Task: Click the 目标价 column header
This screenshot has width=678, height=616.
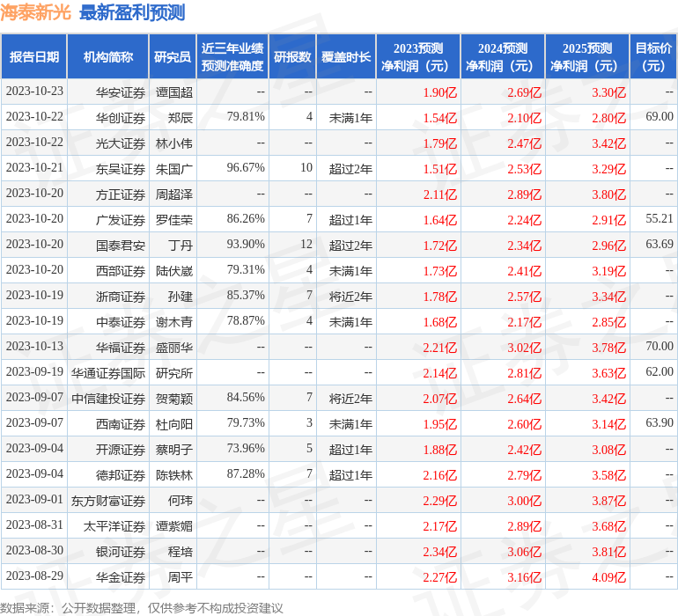Action: pos(653,57)
